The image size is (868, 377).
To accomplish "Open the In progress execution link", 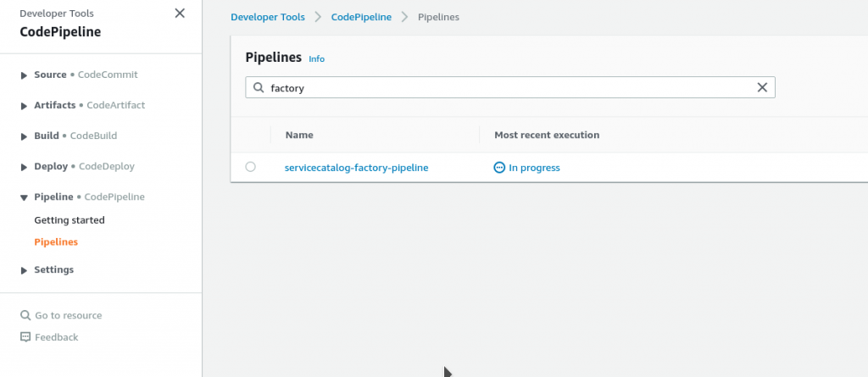I will point(534,167).
